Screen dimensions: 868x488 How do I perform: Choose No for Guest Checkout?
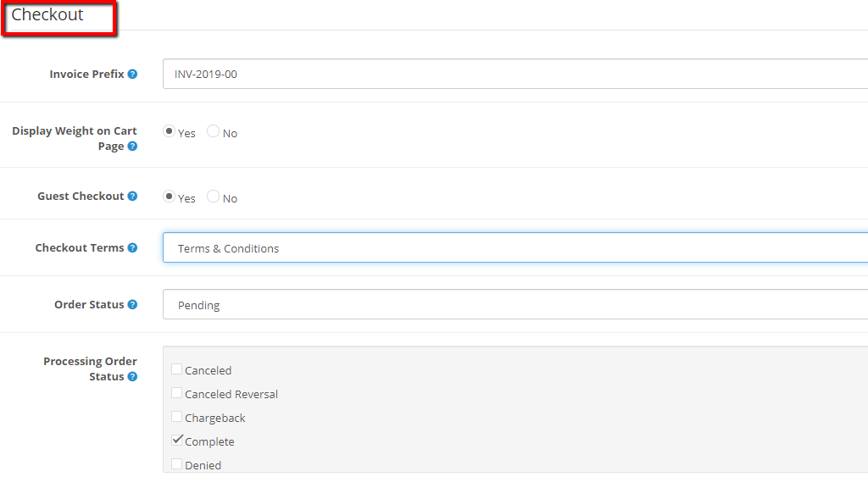click(213, 197)
